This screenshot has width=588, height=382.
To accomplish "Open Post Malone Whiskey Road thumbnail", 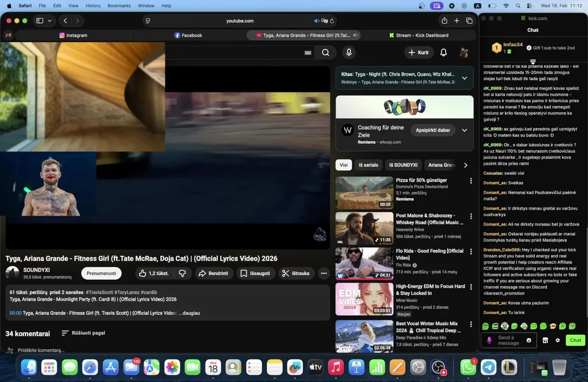I will point(364,229).
